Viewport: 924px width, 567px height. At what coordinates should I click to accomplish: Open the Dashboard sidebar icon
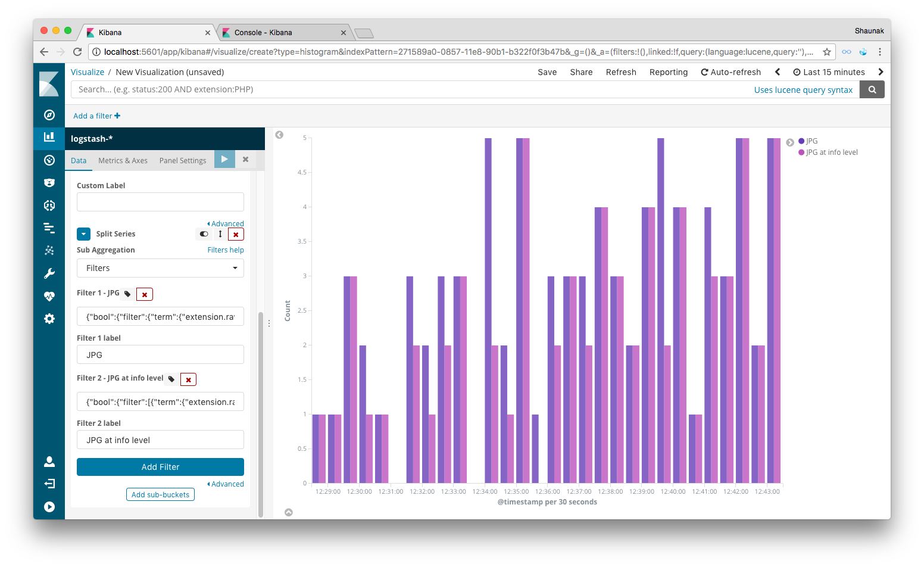(x=49, y=160)
